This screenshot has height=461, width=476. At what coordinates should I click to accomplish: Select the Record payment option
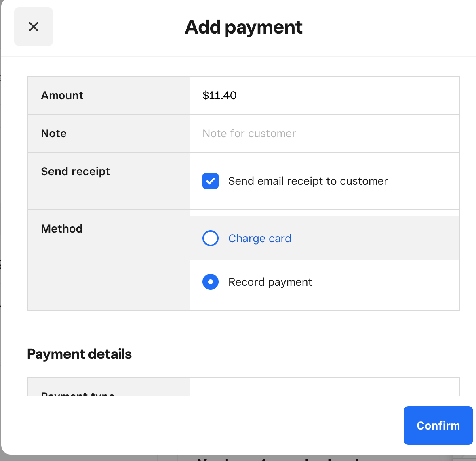point(210,282)
